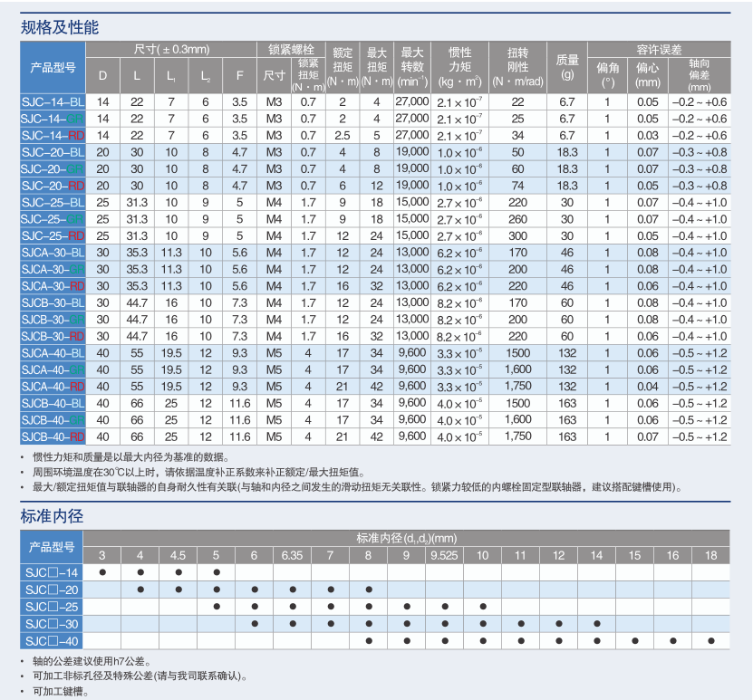Click the SJC□-40 row label in bore table
Viewport: 753px width, 700px height.
click(x=53, y=640)
